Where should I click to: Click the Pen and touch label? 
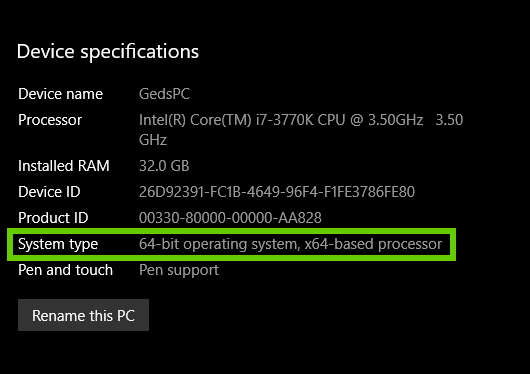pyautogui.click(x=66, y=270)
